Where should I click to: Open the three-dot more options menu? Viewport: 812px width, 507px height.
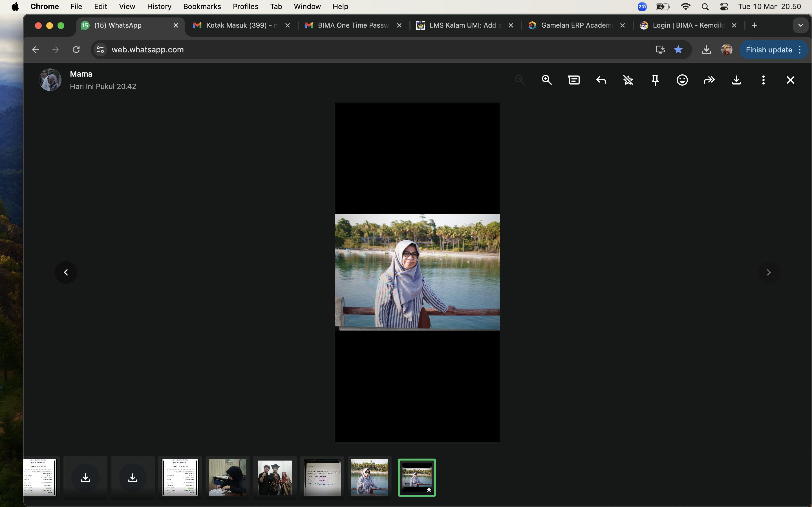click(x=763, y=80)
